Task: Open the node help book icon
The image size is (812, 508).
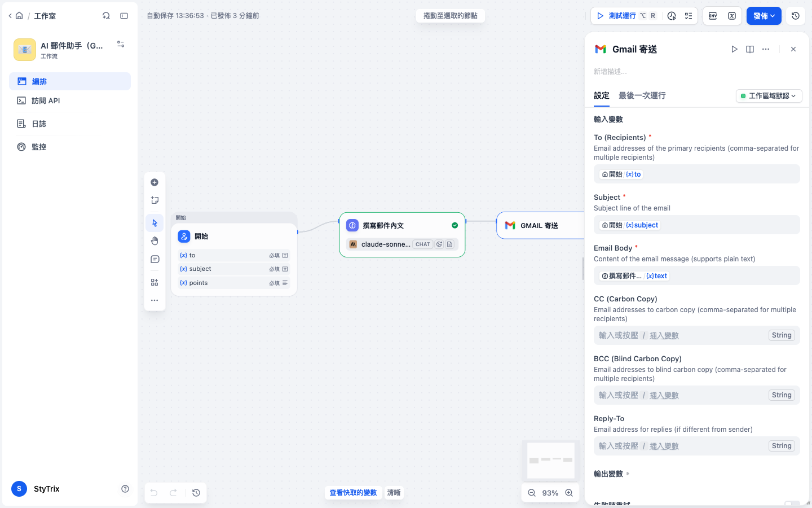Action: tap(750, 49)
